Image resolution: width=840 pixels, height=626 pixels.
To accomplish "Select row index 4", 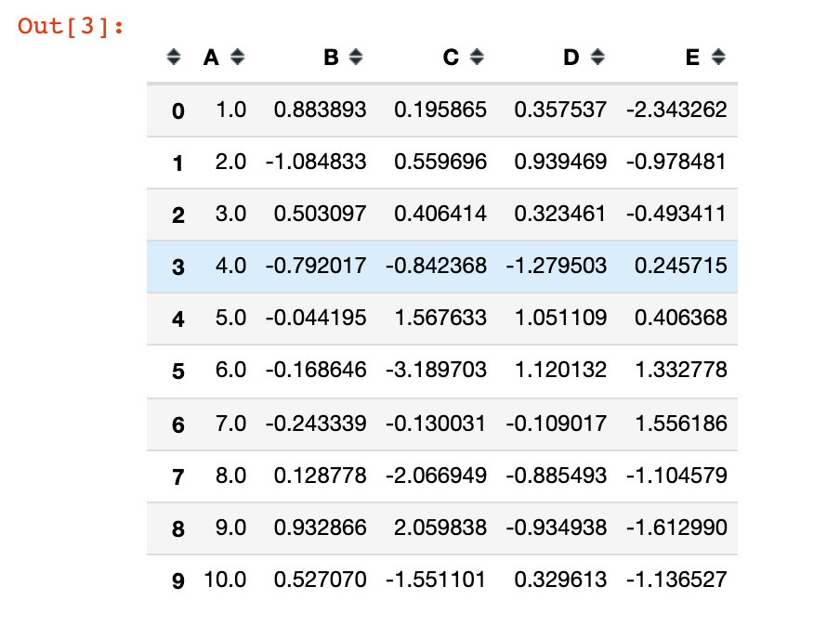I will tap(178, 320).
